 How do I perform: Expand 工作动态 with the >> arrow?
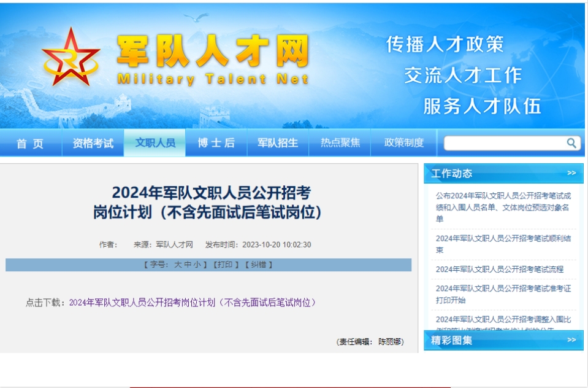(x=571, y=173)
